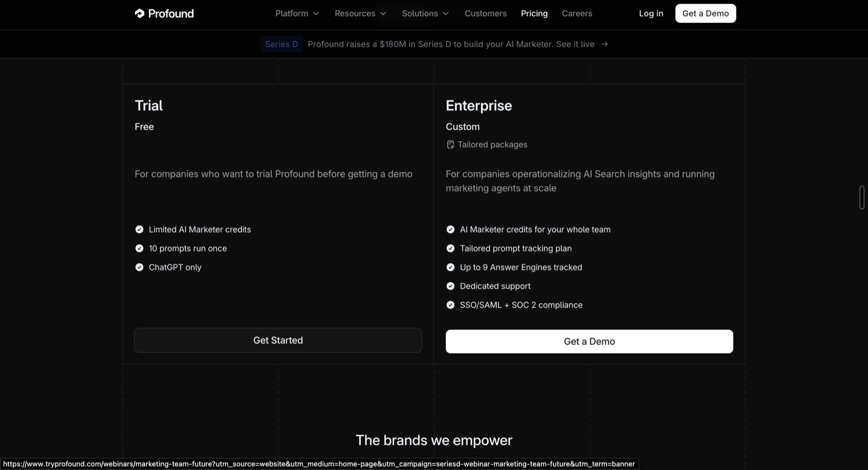Expand the Resources navigation menu
868x470 pixels.
click(x=360, y=14)
